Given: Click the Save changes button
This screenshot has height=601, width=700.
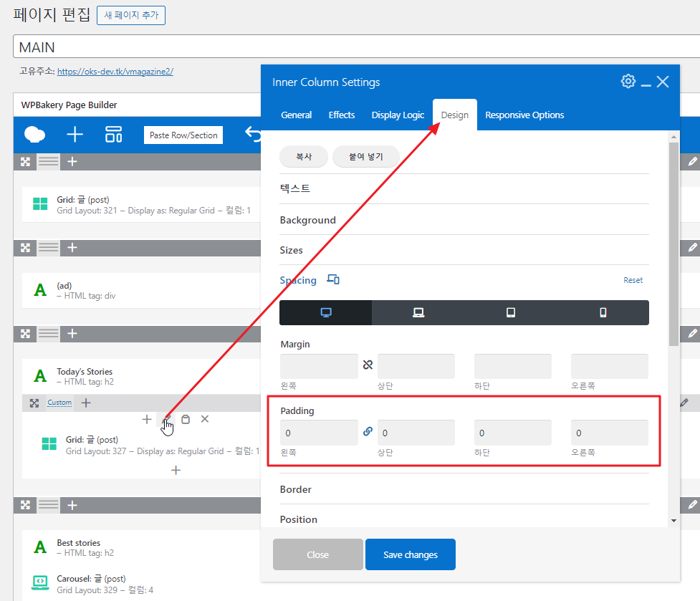Looking at the screenshot, I should pyautogui.click(x=411, y=554).
